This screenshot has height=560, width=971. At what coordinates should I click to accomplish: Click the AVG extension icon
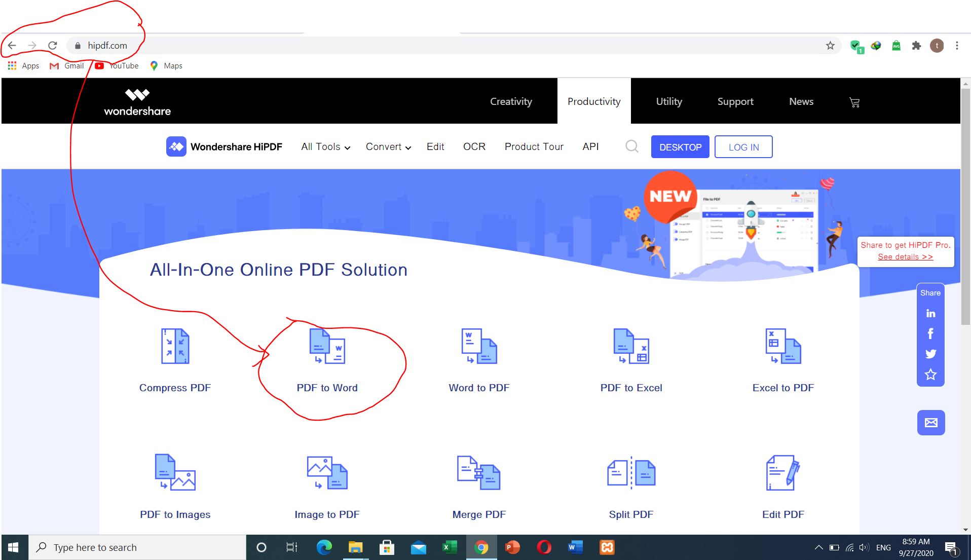coord(896,46)
